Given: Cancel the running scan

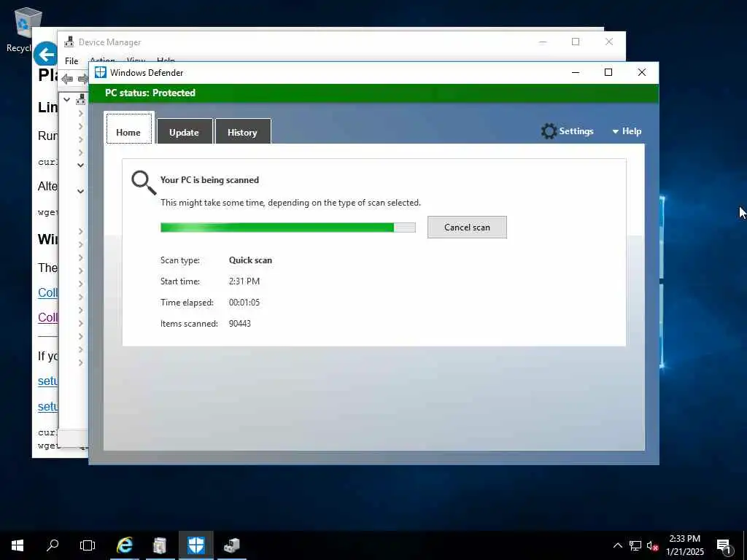Looking at the screenshot, I should click(467, 227).
